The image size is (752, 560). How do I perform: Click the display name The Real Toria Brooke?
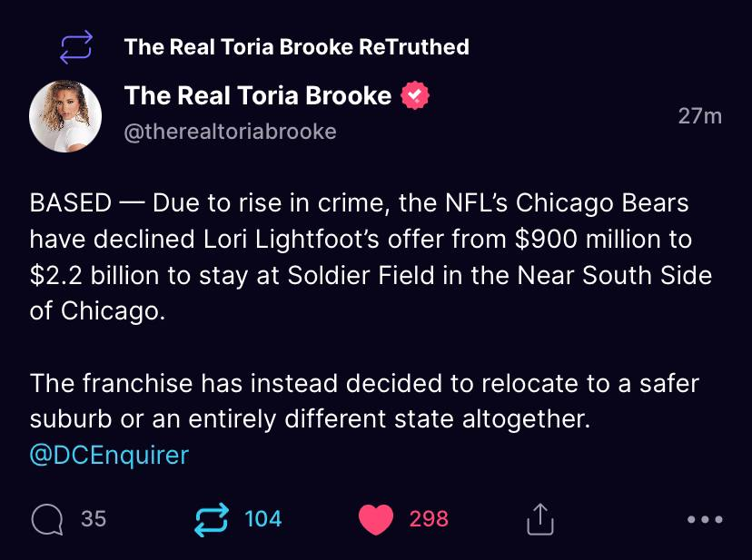pyautogui.click(x=258, y=95)
